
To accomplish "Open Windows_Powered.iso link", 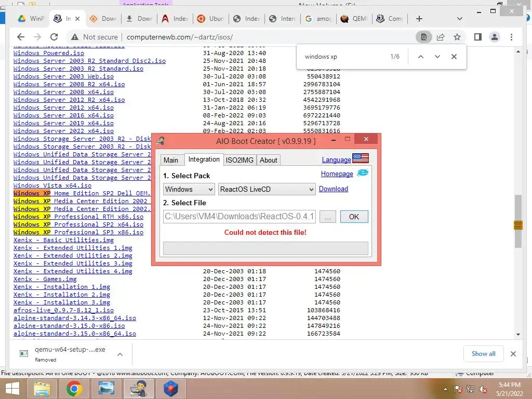I will click(x=48, y=53).
